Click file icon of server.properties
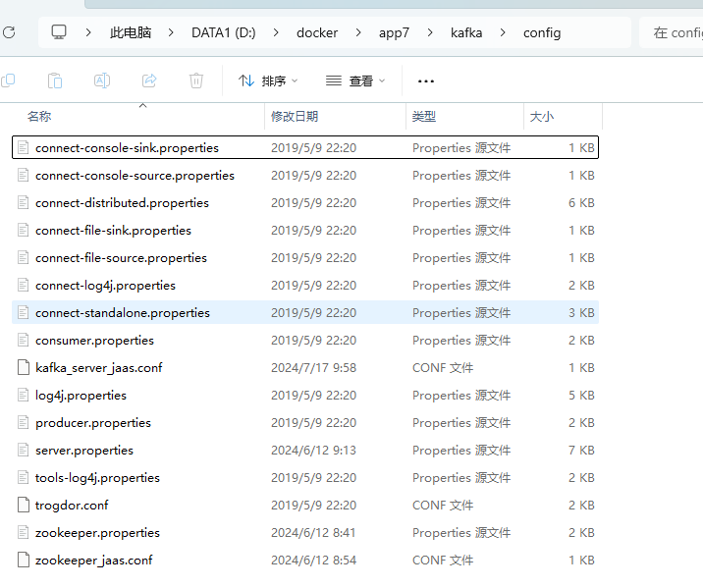The image size is (703, 588). [x=24, y=450]
